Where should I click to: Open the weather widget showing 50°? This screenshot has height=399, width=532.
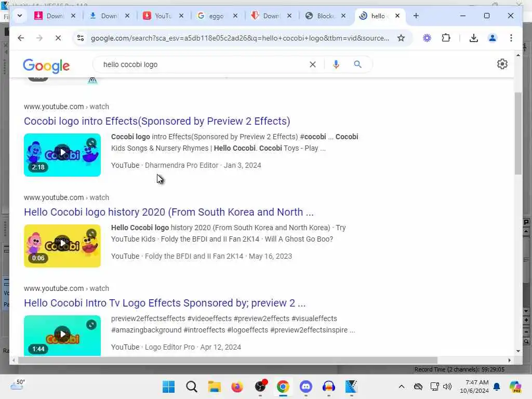(18, 385)
